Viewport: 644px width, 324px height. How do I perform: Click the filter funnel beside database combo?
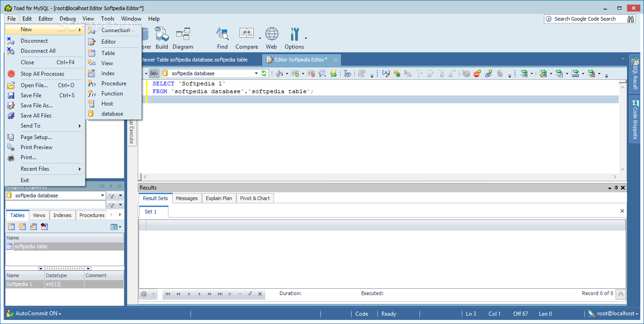coord(112,196)
